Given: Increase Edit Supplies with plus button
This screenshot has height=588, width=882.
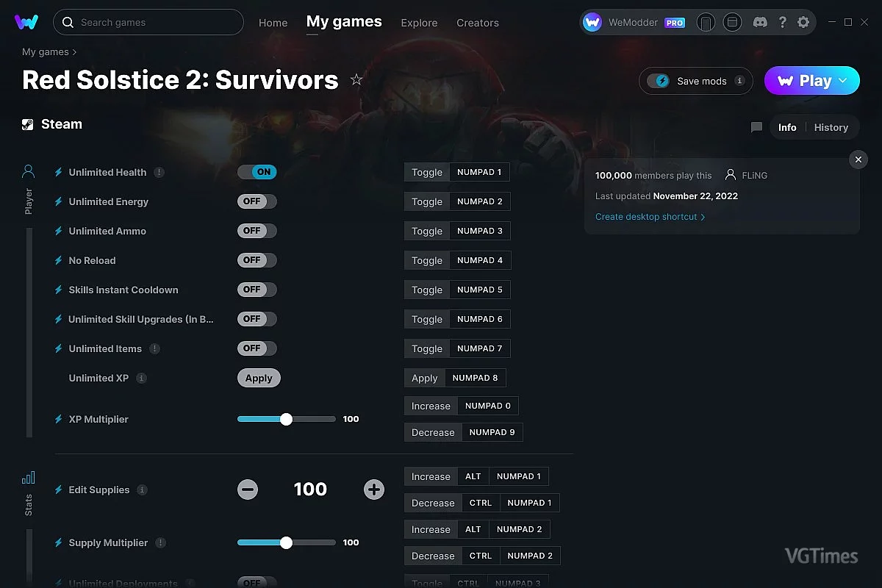Looking at the screenshot, I should tap(374, 490).
